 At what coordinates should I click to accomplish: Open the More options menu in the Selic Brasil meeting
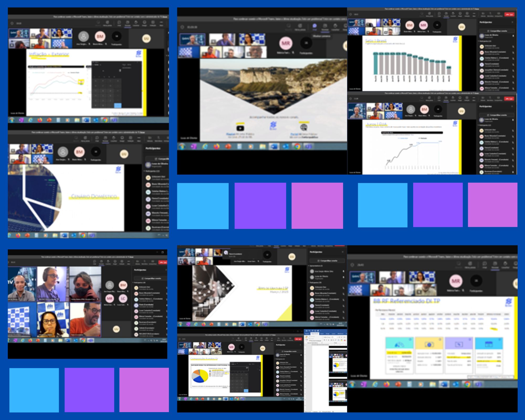coord(474,14)
